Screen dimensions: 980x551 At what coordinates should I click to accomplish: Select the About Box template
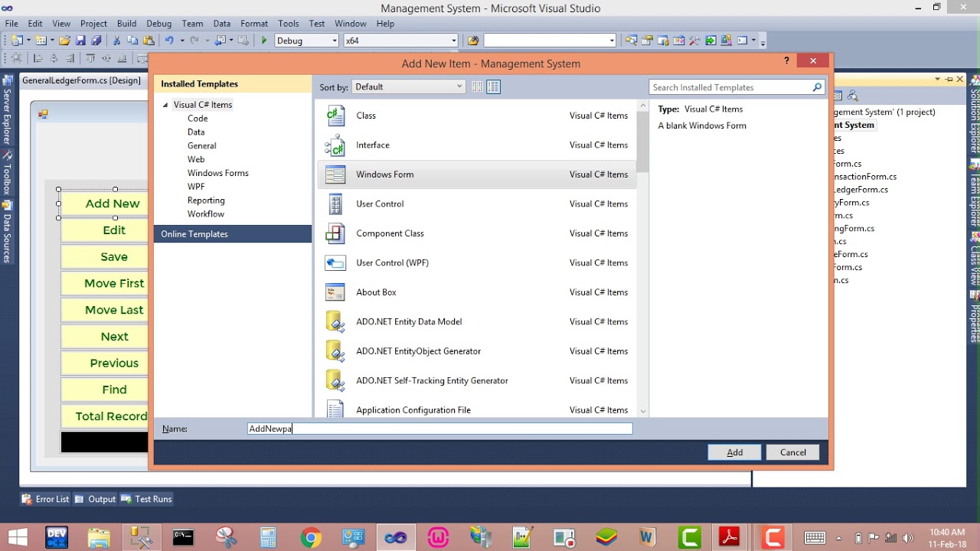tap(476, 292)
